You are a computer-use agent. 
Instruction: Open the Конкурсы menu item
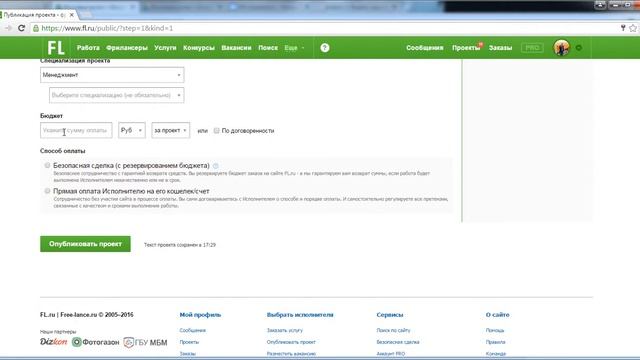199,48
